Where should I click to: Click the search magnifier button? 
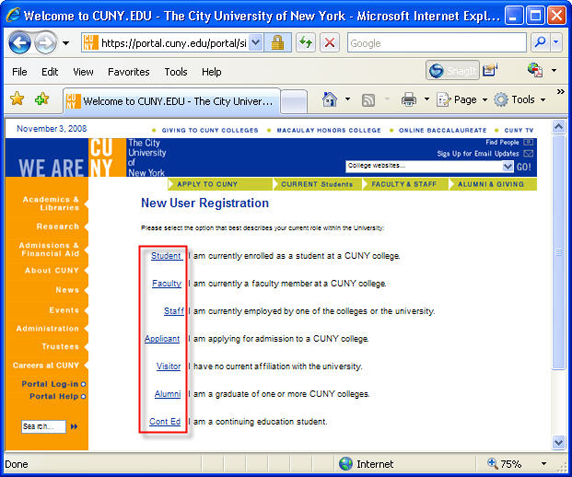[x=540, y=42]
